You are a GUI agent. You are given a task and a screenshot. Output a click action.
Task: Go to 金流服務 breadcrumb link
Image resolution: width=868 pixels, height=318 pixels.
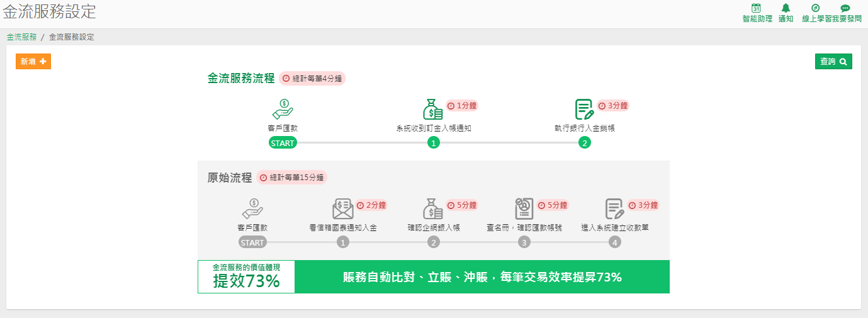coord(21,37)
